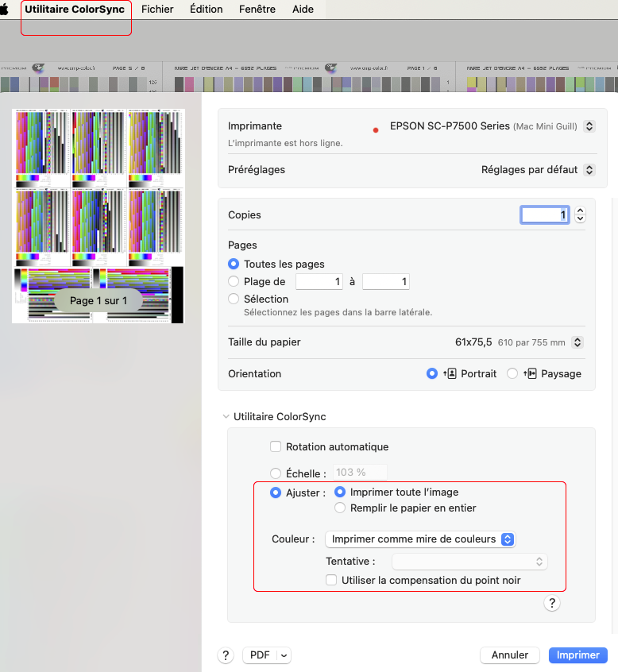Click the Copies stepper arrows

[x=581, y=215]
